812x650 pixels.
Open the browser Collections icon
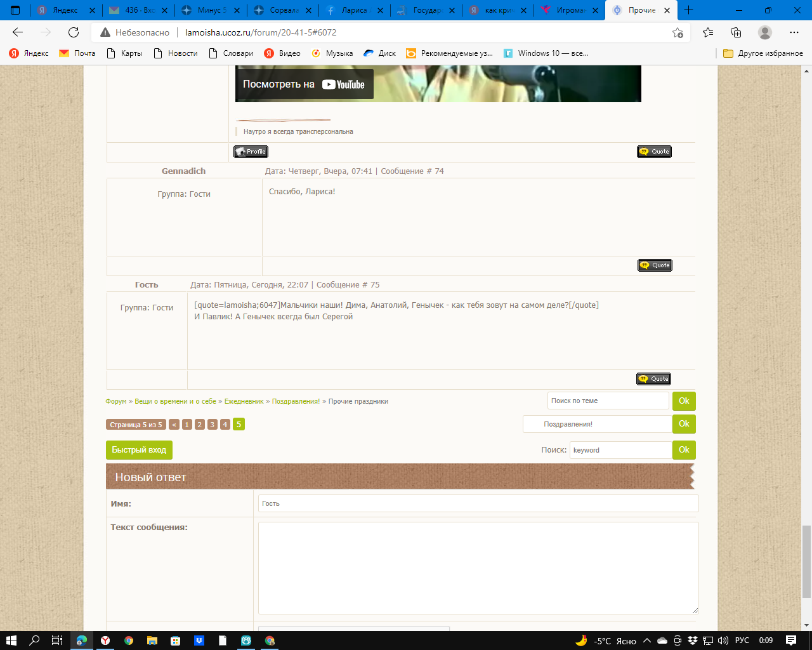click(736, 32)
